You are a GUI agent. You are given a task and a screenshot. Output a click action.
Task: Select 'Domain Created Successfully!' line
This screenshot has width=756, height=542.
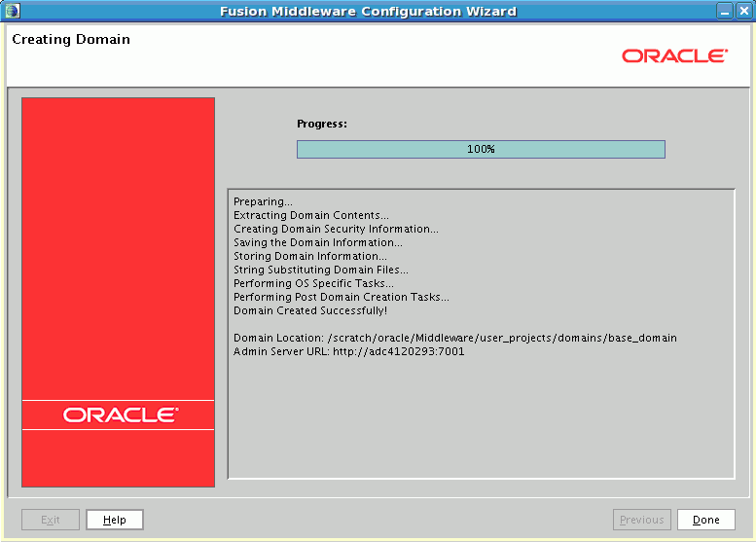pyautogui.click(x=310, y=310)
